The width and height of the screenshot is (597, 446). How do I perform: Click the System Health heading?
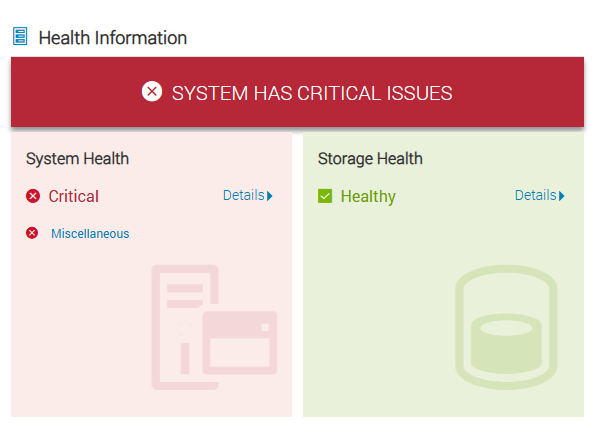click(78, 159)
